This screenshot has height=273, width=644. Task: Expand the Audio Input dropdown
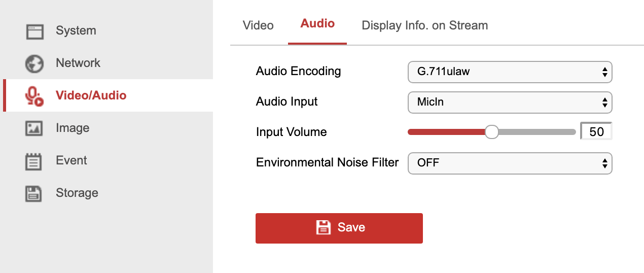[x=510, y=103]
